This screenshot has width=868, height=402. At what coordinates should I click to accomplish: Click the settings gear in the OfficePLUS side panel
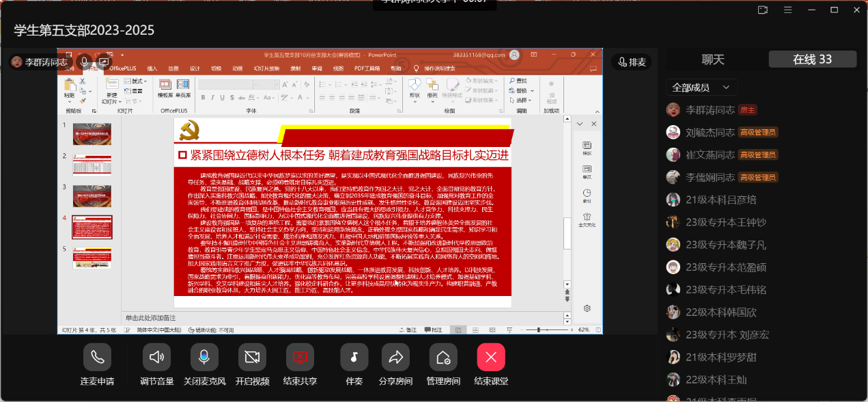point(587,308)
